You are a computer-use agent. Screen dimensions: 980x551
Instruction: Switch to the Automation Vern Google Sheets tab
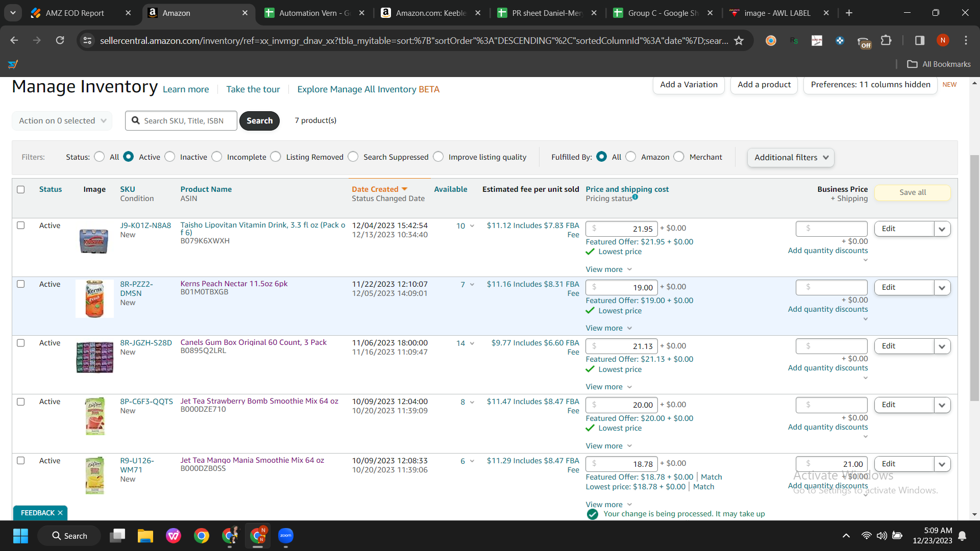tap(315, 13)
